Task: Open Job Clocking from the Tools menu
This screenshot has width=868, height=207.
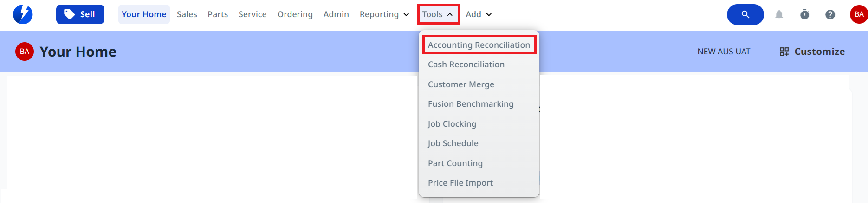Action: click(x=452, y=124)
